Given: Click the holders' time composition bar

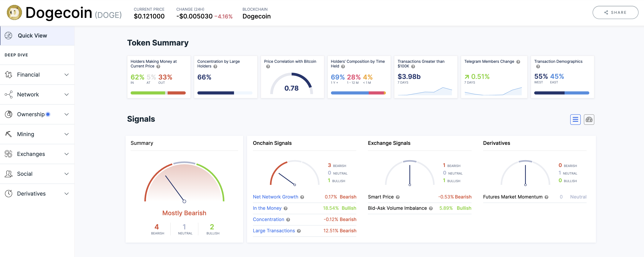Looking at the screenshot, I should 358,93.
